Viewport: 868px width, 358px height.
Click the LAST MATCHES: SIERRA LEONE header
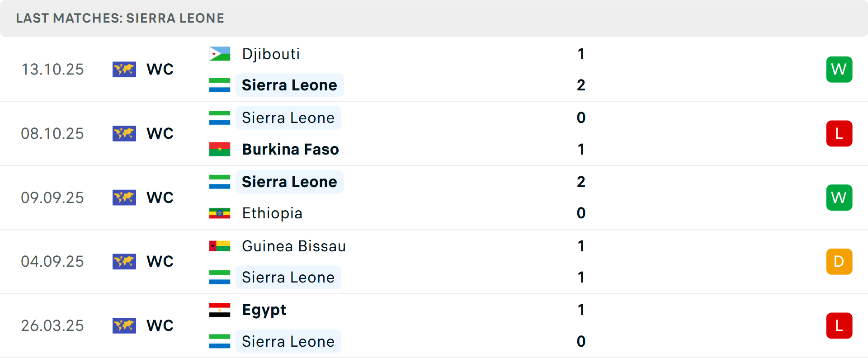click(x=120, y=18)
